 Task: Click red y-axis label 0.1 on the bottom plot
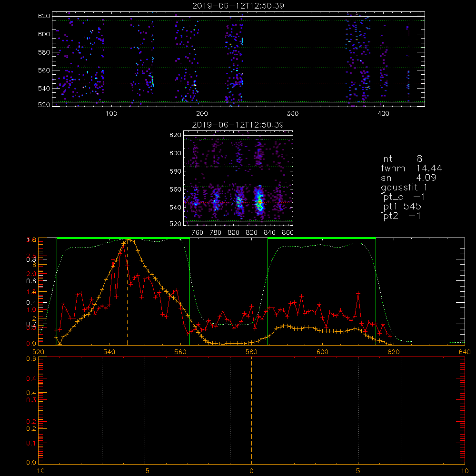[31, 443]
